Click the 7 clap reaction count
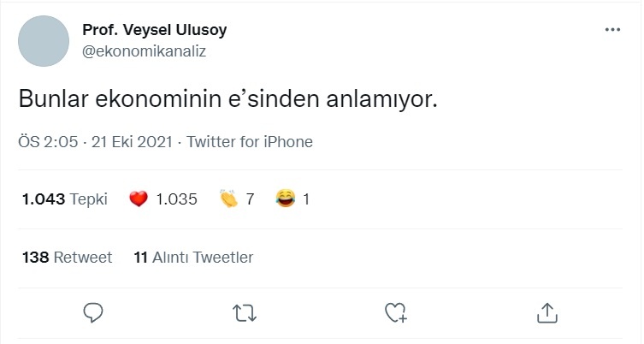Viewport: 644px width, 344px height. [250, 199]
